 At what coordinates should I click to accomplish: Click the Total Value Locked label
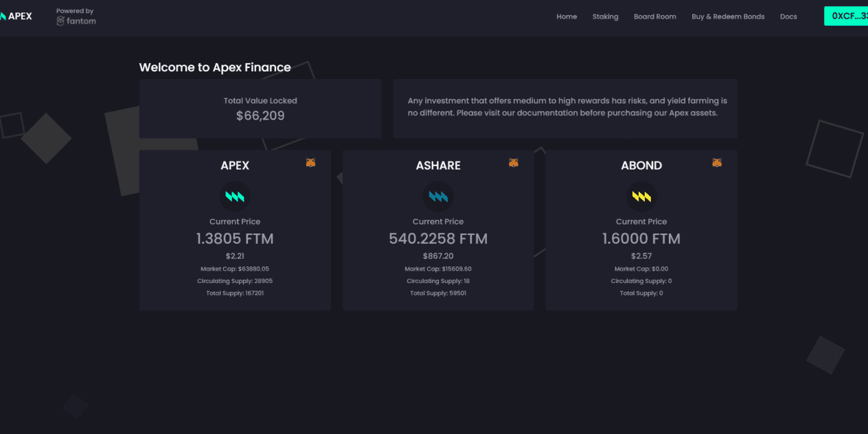tap(260, 100)
